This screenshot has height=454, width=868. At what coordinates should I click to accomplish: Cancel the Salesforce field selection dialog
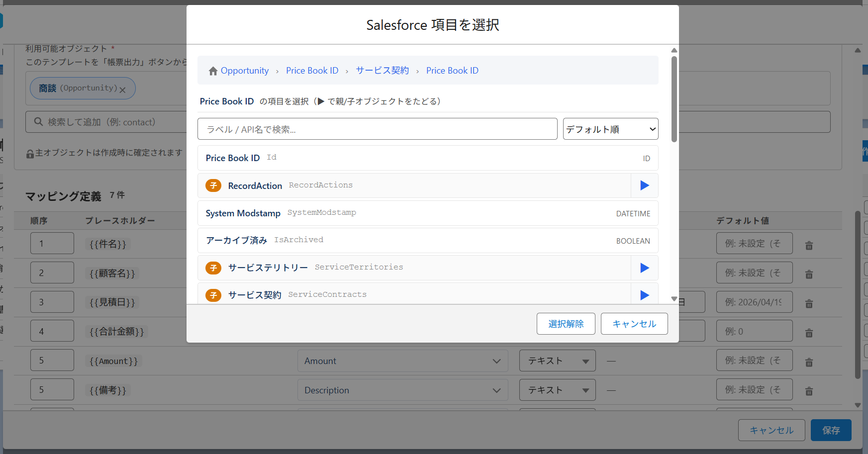[634, 324]
